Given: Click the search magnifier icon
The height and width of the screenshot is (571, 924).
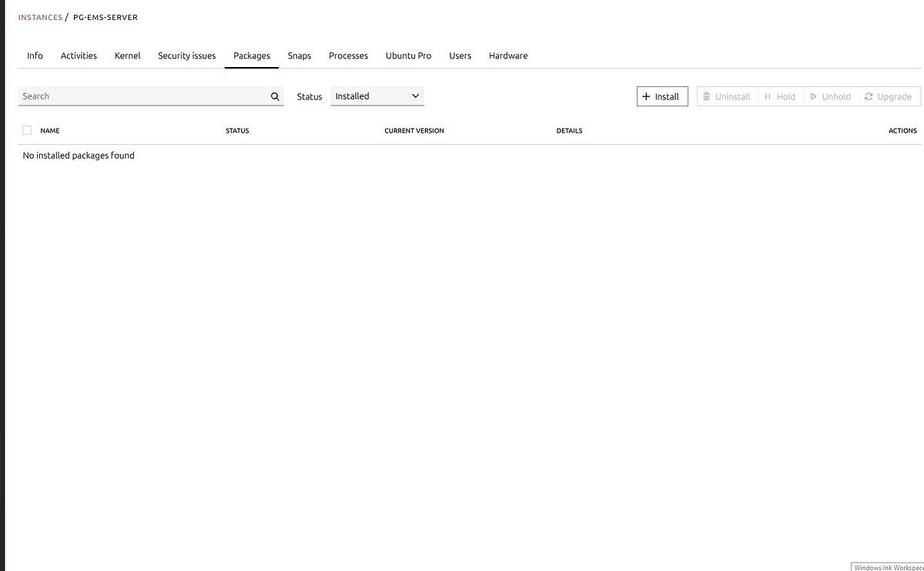Looking at the screenshot, I should [275, 96].
